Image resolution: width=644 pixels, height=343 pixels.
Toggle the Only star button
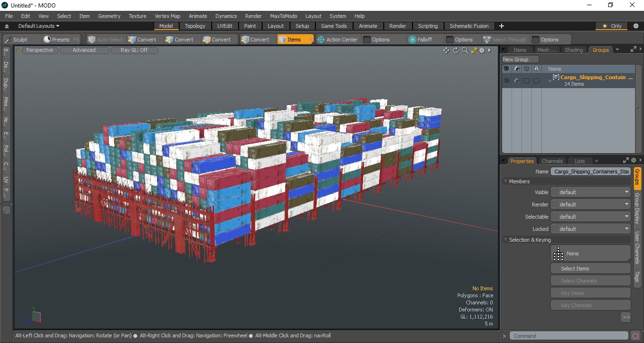(612, 26)
